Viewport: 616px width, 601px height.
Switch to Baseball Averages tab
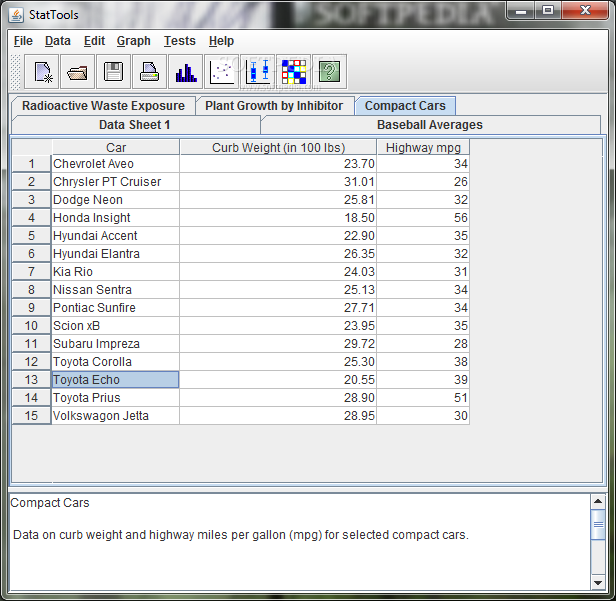click(430, 125)
